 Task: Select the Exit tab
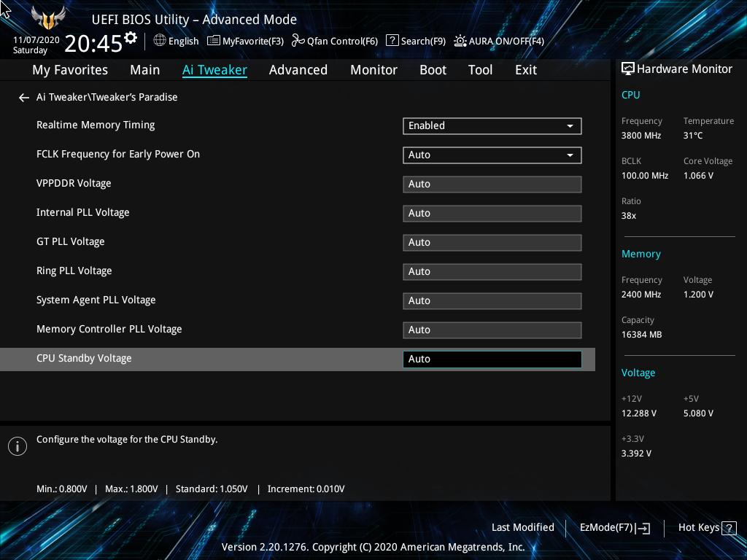point(526,70)
